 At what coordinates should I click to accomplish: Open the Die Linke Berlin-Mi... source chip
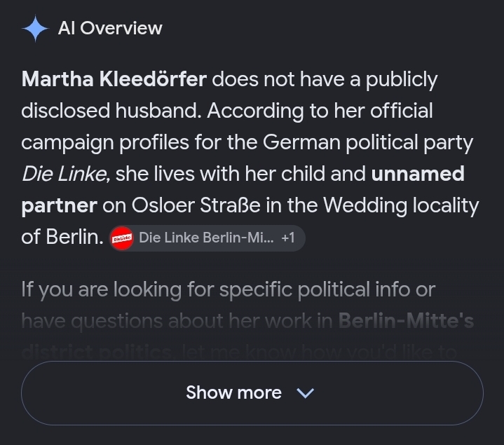pos(207,238)
